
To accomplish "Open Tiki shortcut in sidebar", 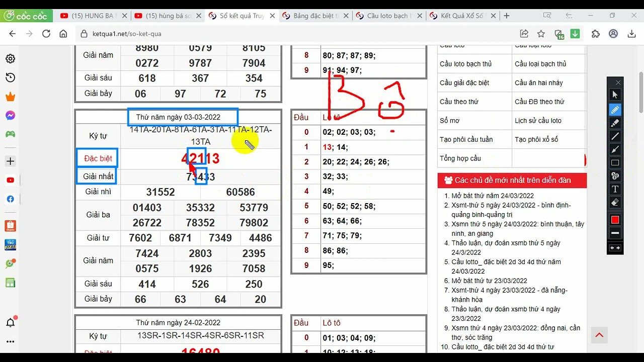I will click(x=10, y=245).
